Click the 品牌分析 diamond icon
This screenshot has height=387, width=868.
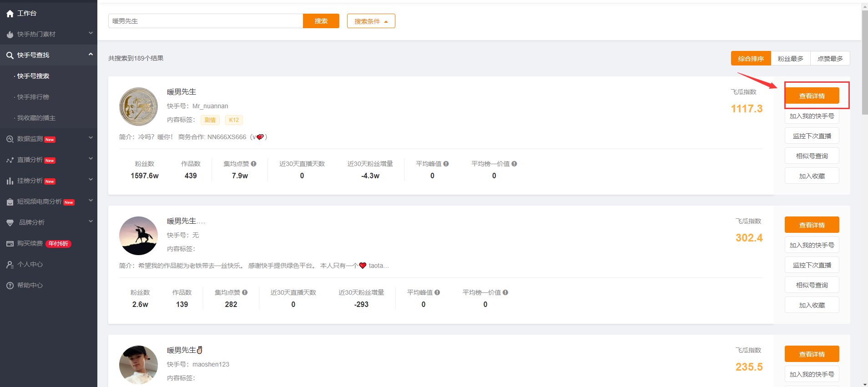[10, 223]
